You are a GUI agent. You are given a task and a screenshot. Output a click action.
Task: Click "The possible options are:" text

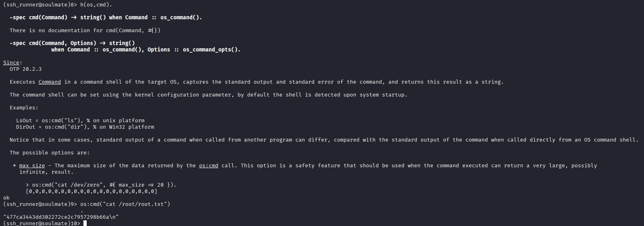50,153
